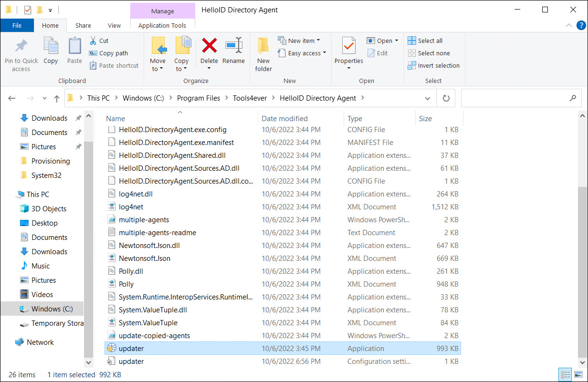Select the log4net.dll file
This screenshot has height=382, width=588.
pos(283,194)
